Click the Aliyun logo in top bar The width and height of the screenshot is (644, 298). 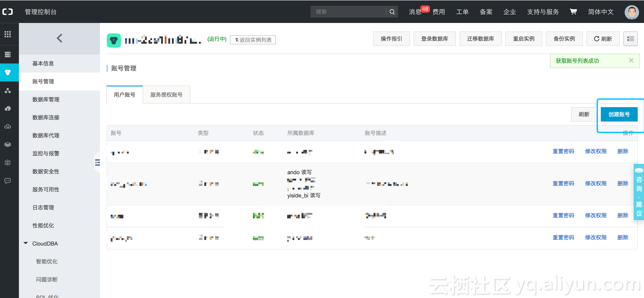pyautogui.click(x=8, y=12)
